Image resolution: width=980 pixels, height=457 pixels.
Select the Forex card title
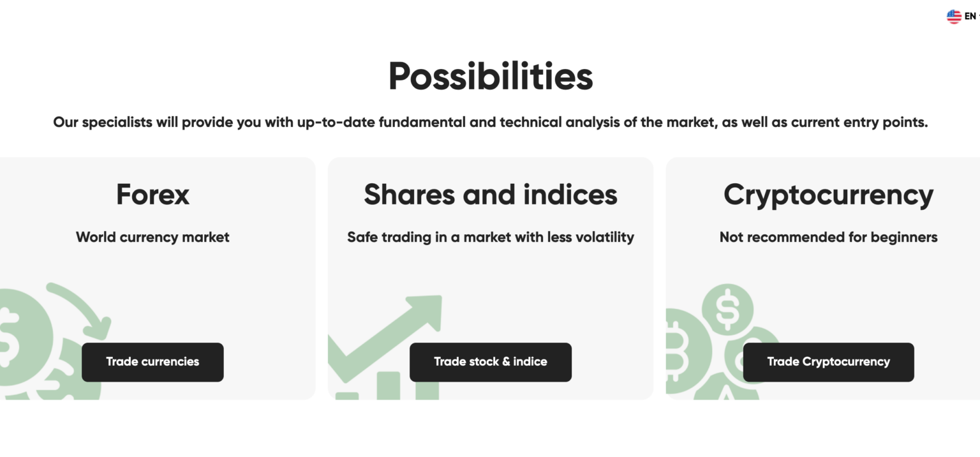click(x=152, y=194)
